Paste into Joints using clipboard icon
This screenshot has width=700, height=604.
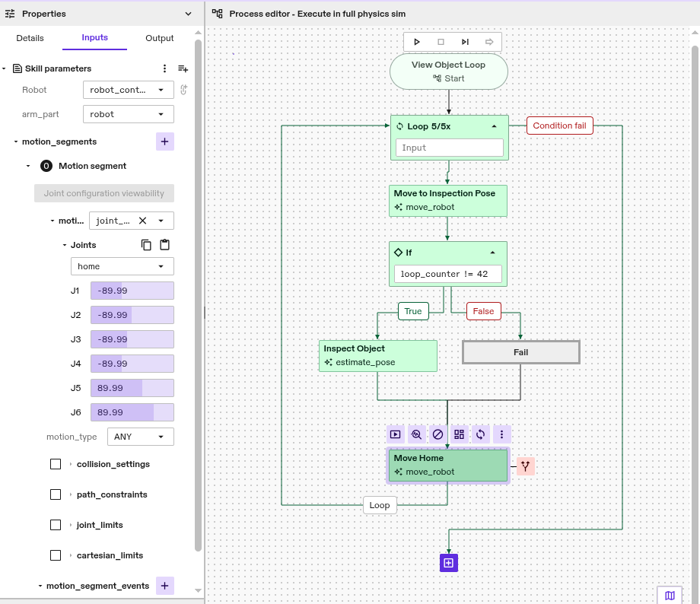point(164,245)
